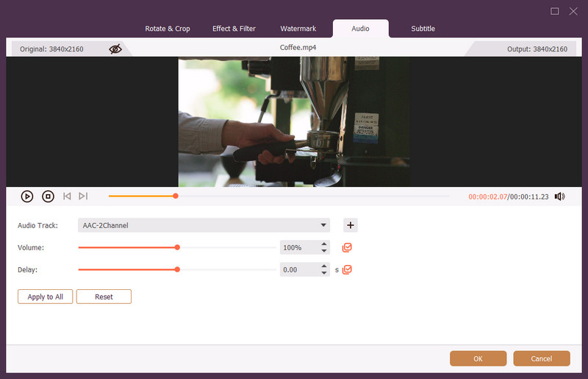This screenshot has height=379, width=588.
Task: Open the Audio Track dropdown
Action: coord(323,225)
